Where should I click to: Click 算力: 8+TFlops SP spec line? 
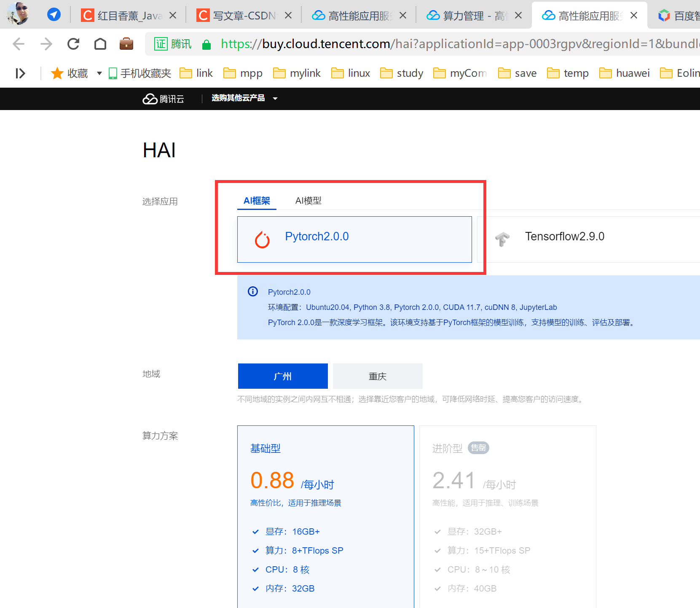click(x=304, y=551)
